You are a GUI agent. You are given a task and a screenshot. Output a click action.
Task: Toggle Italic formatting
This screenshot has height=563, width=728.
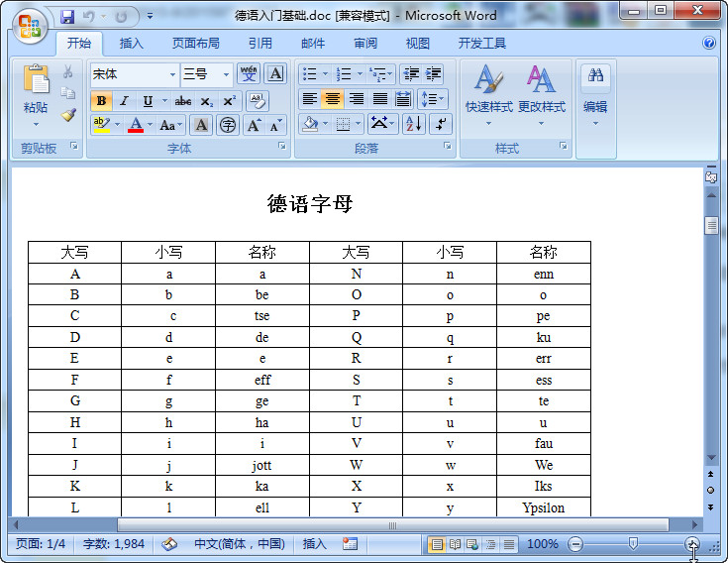click(124, 101)
